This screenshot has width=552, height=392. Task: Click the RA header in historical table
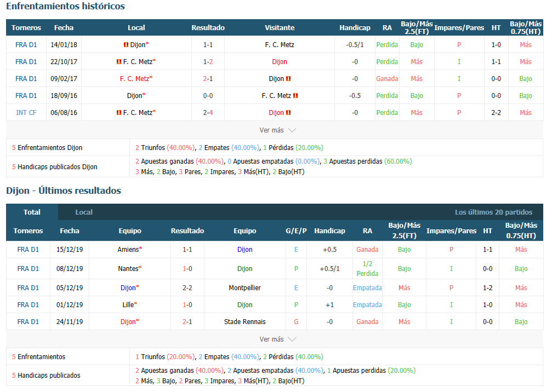(387, 28)
